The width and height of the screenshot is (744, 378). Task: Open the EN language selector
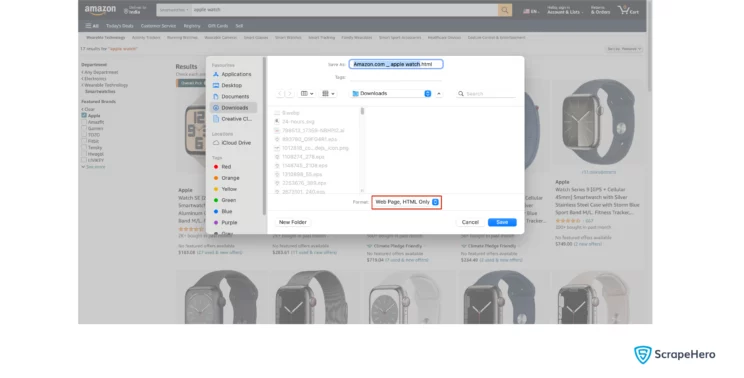tap(531, 11)
